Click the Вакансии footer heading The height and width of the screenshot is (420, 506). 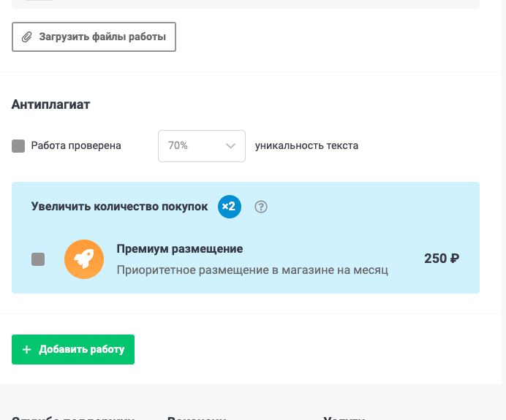click(197, 418)
